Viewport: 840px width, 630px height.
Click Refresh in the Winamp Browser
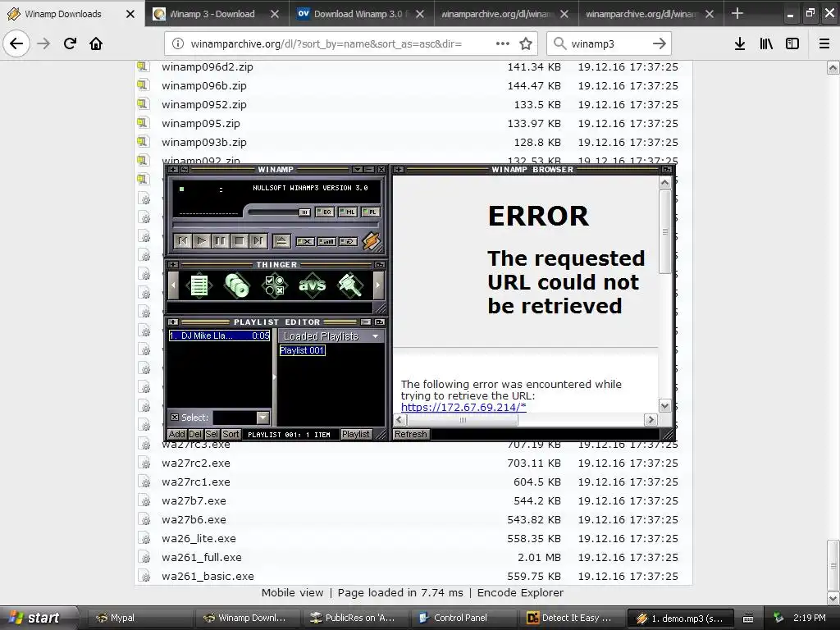point(411,435)
